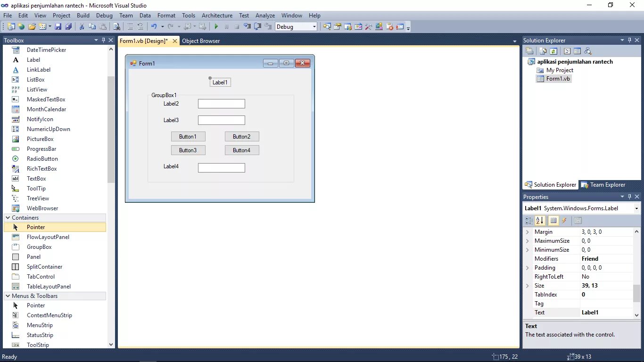This screenshot has height=362, width=644.
Task: Switch Properties panel to Alphabetical sort order
Action: [x=539, y=221]
